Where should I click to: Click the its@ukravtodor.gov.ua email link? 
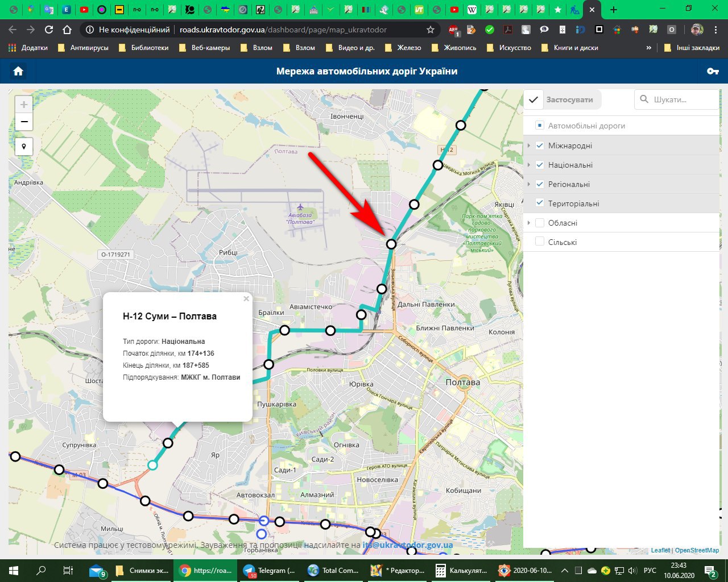tap(408, 544)
